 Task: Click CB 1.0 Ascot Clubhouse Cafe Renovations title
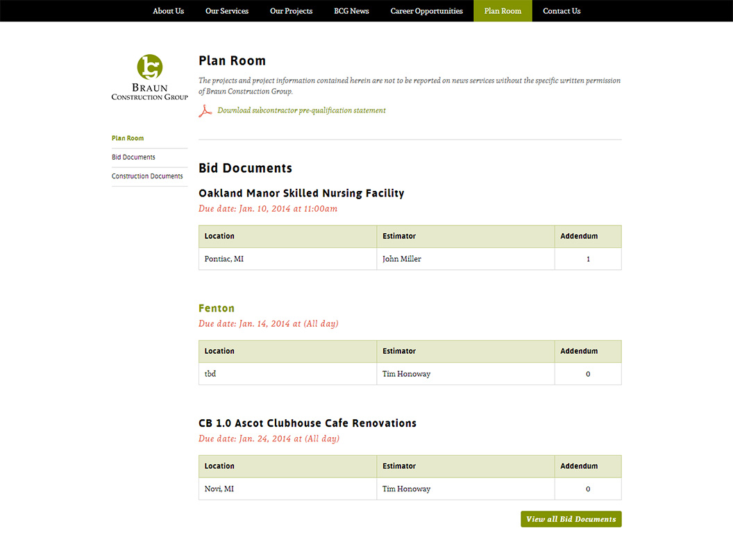click(x=307, y=423)
